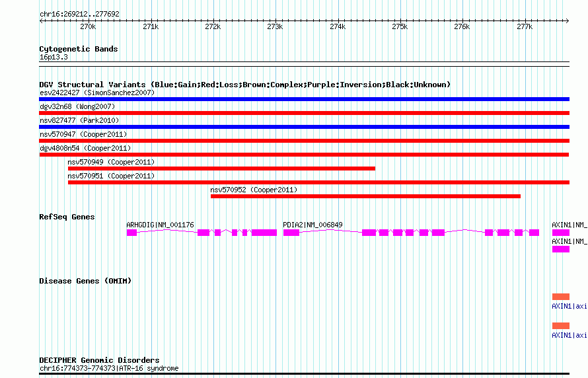Click the PDIA2|NM_006849 gene label
This screenshot has width=588, height=378.
pos(312,225)
